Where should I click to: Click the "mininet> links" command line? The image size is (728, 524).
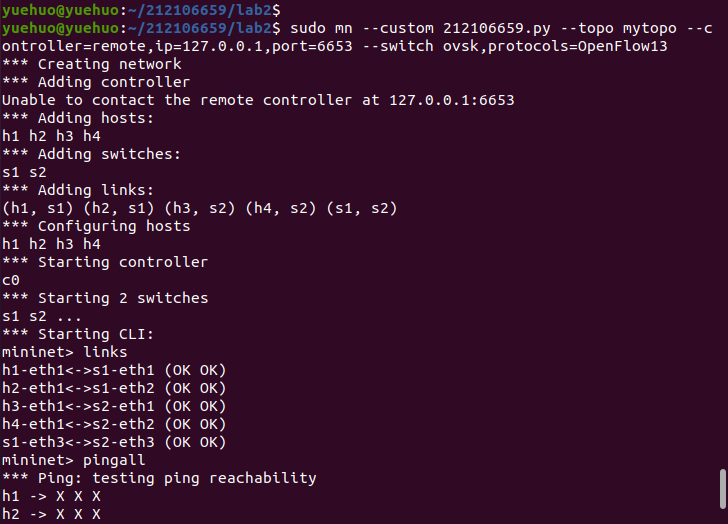(65, 352)
